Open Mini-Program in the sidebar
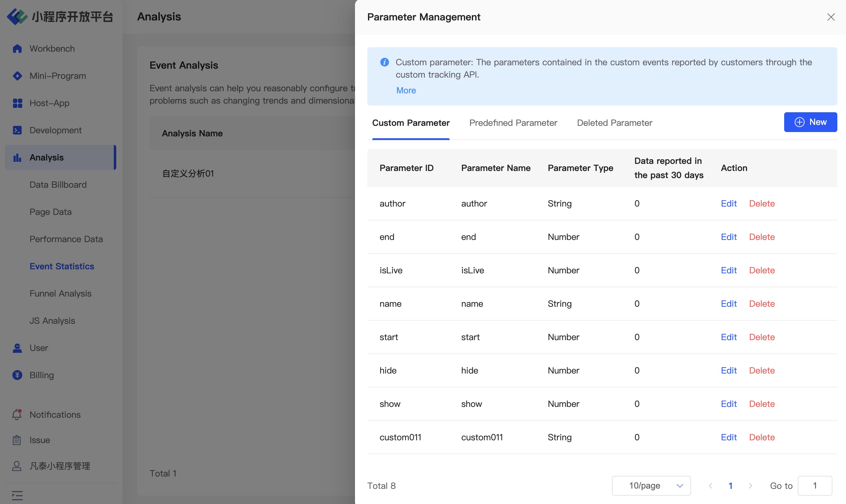 click(61, 76)
